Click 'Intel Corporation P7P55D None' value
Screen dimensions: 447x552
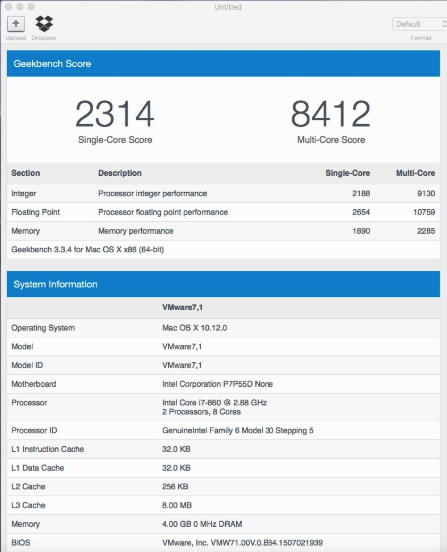coord(218,384)
